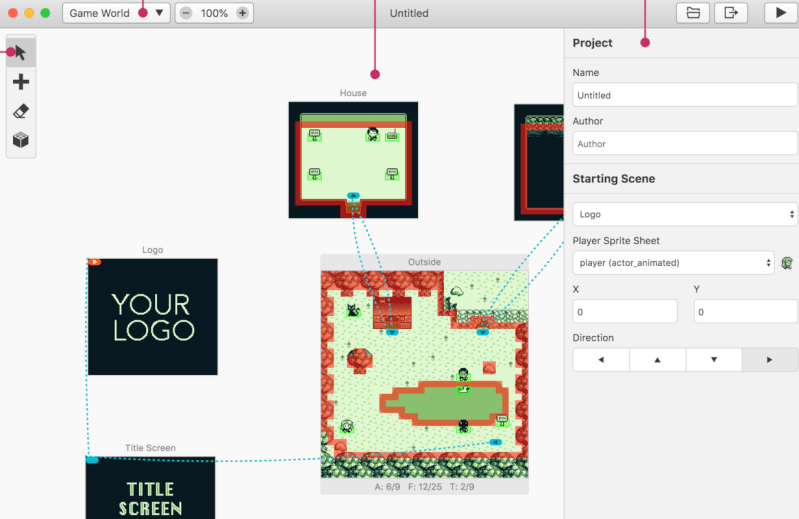The height and width of the screenshot is (519, 799).
Task: Click the zoom out minus button
Action: (x=186, y=13)
